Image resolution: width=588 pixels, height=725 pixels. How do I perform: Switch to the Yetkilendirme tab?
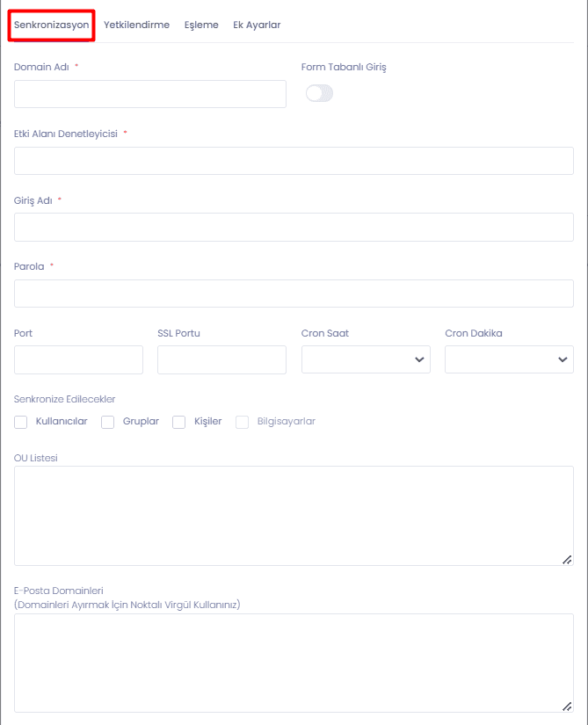pos(136,25)
